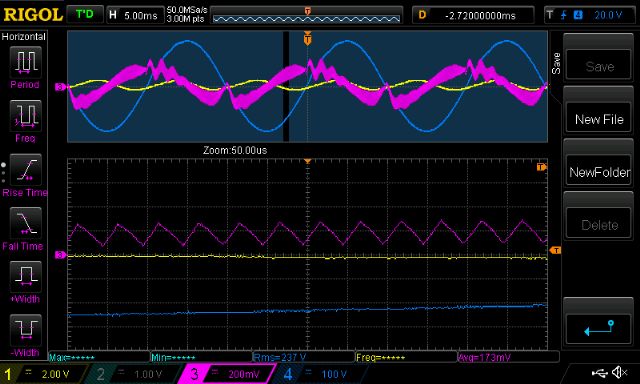
Task: Select the Freq measurement icon
Action: coord(25,115)
